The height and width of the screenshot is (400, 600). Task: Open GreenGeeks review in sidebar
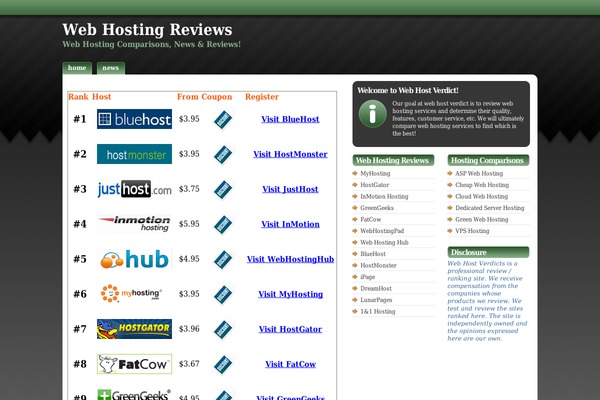(x=377, y=208)
